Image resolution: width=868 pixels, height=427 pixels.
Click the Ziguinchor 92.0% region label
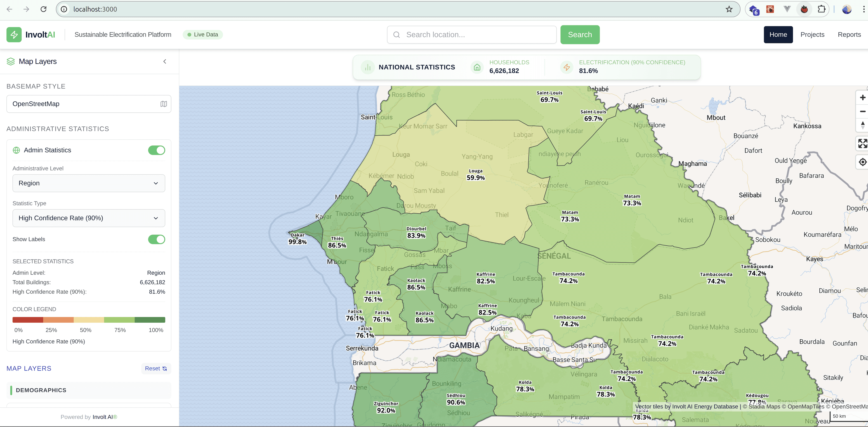tap(386, 407)
